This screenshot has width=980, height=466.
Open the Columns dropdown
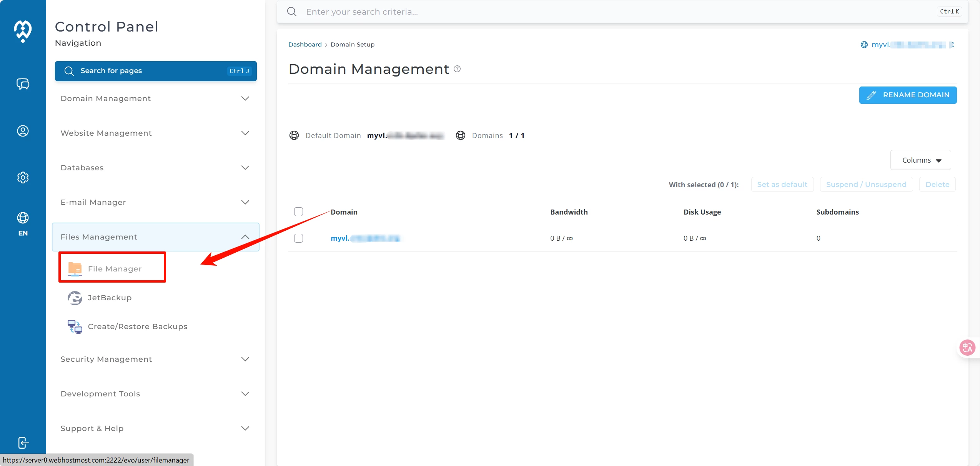click(920, 160)
